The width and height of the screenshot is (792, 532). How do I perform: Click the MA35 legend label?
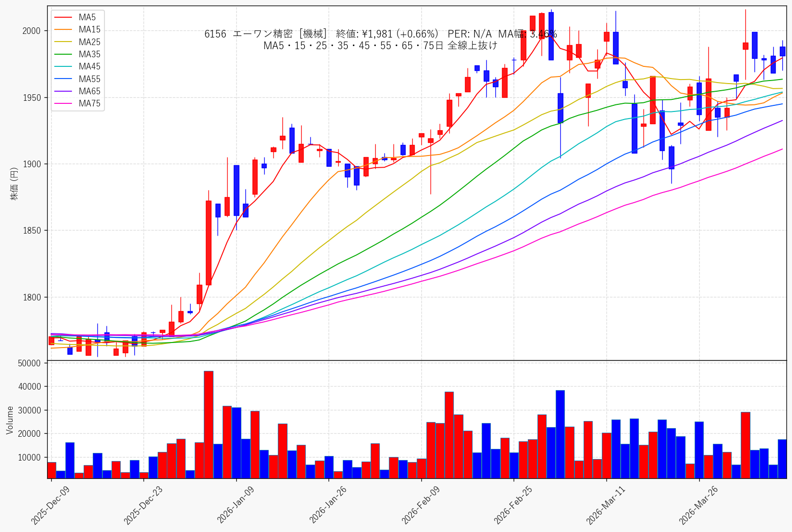click(90, 54)
